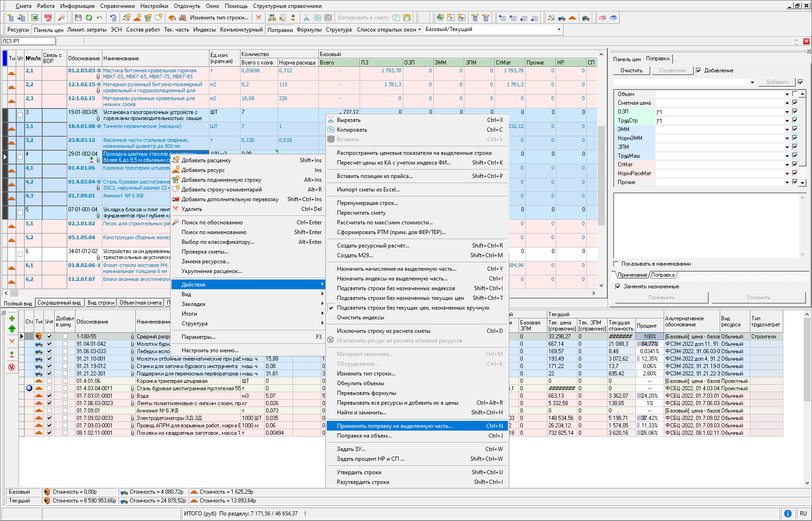Screen dimensions: 812x521
Task: Open the 'Справочники' menu in menu bar
Action: coord(117,6)
